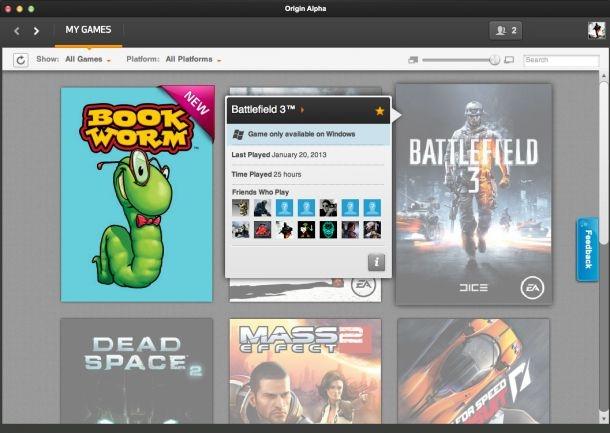Click the "Friends Who Play" heading
Viewport: 610px width, 433px height.
pos(260,192)
